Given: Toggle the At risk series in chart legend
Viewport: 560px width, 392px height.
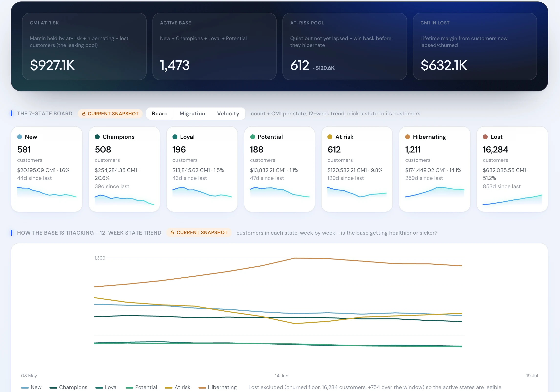Looking at the screenshot, I should point(177,387).
